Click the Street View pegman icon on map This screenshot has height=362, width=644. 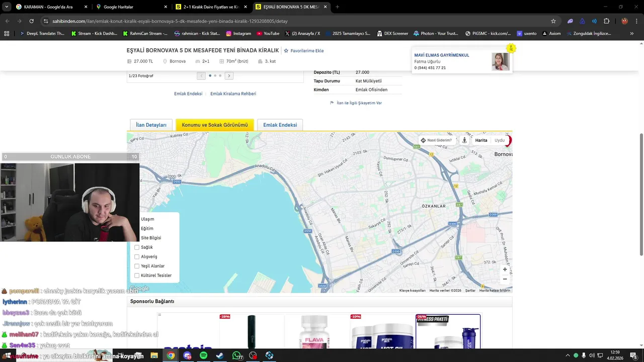464,140
